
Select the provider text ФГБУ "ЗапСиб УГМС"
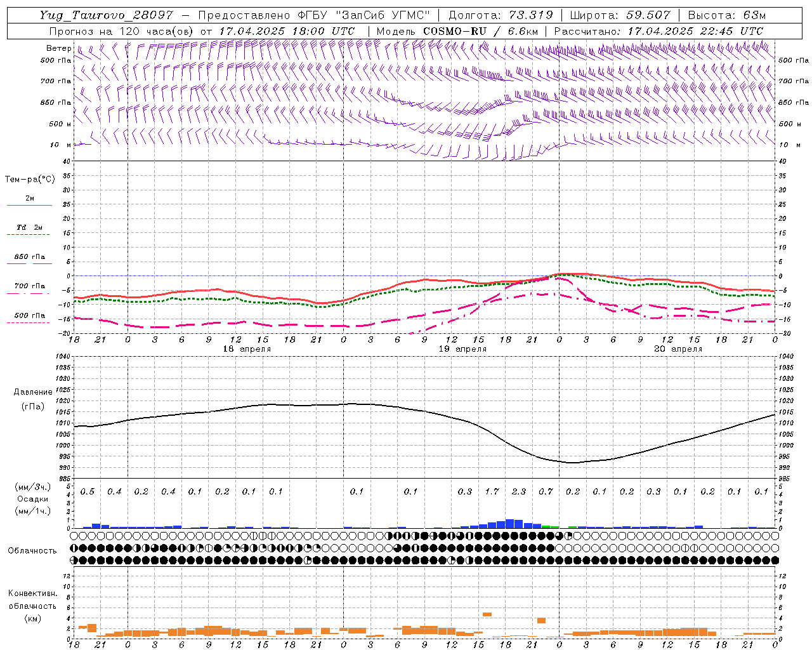tap(363, 15)
